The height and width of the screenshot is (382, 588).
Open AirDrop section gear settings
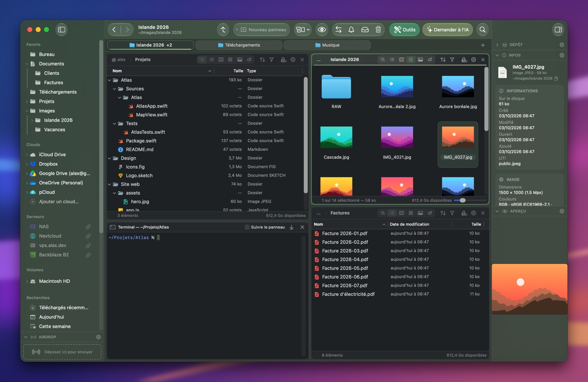tap(98, 337)
